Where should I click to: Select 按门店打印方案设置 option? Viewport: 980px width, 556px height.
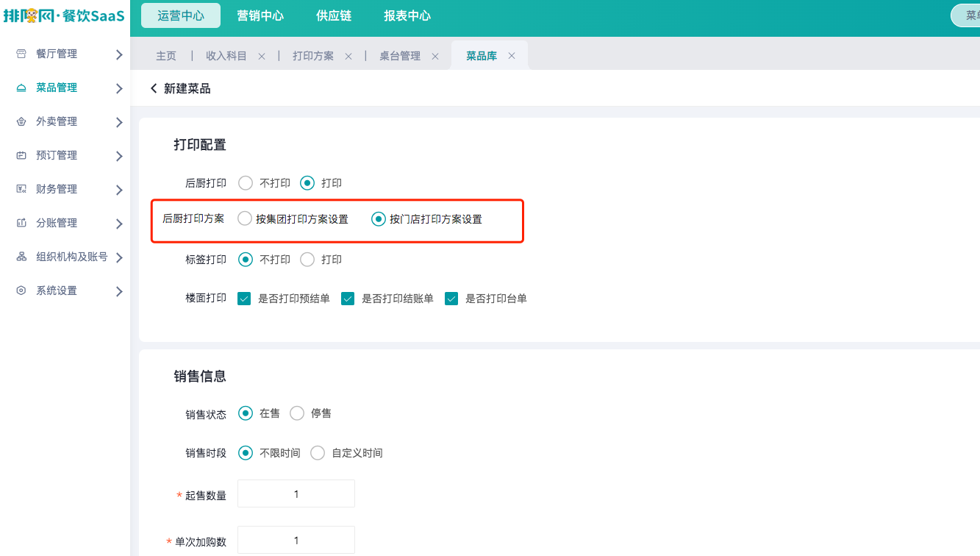pyautogui.click(x=379, y=218)
